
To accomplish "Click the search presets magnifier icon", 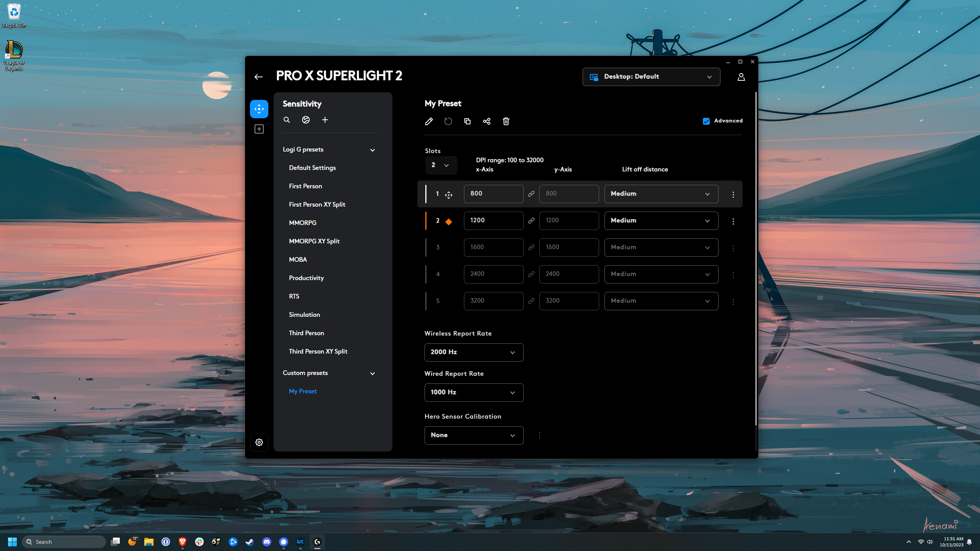I will click(287, 120).
